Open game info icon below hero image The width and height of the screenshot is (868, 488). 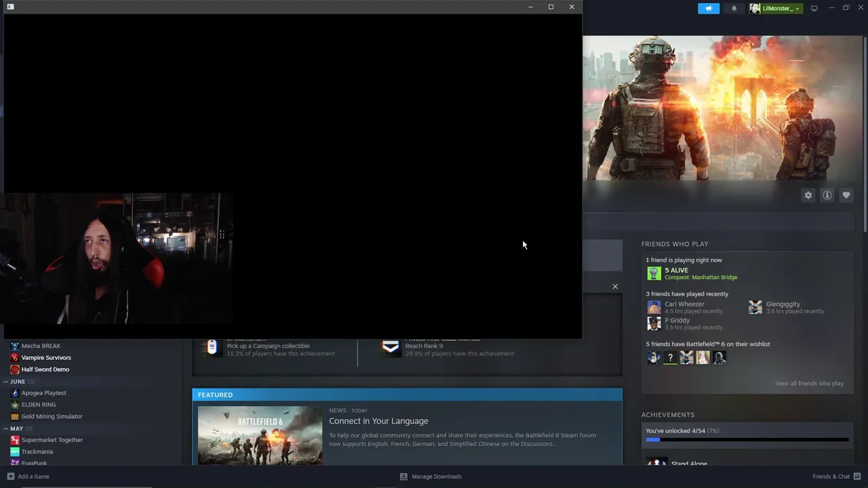coord(827,195)
